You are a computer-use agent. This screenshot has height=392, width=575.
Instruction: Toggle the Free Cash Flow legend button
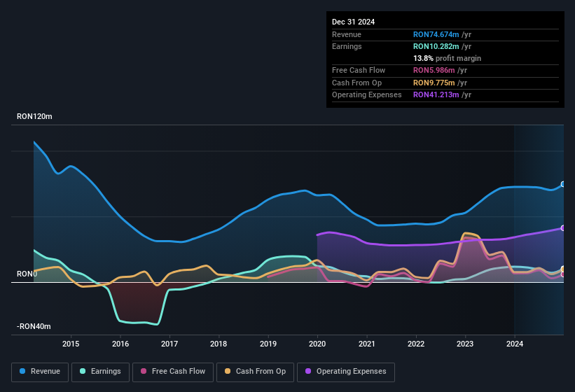(173, 372)
